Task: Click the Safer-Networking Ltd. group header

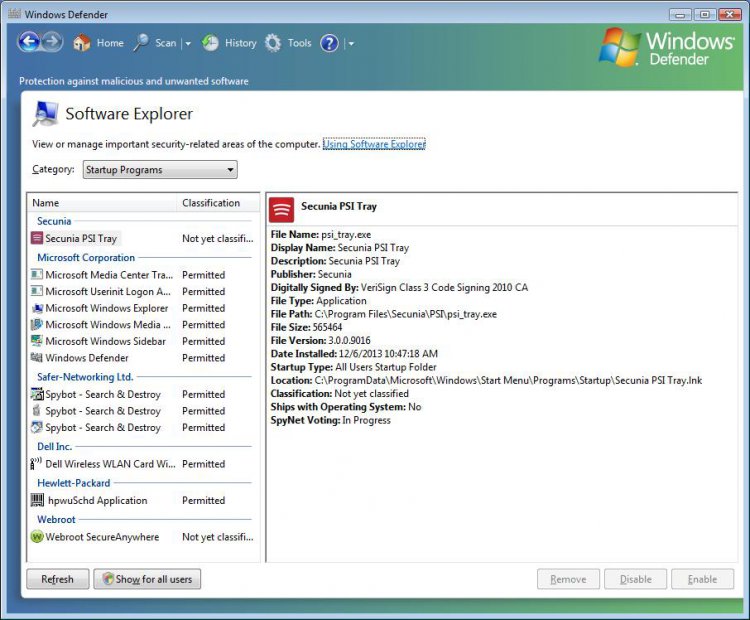Action: [x=85, y=377]
